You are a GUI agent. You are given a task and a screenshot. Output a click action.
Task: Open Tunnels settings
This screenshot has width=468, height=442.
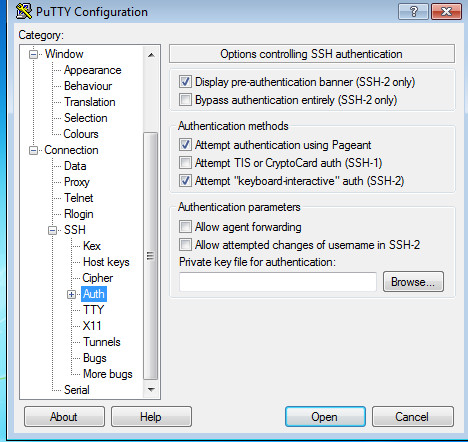102,342
